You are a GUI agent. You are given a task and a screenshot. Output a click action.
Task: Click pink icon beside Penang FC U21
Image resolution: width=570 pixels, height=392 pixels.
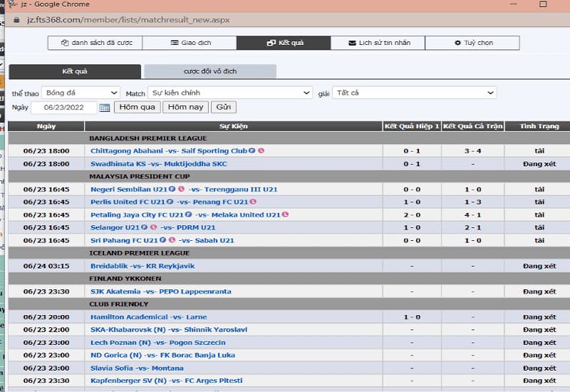(x=253, y=202)
